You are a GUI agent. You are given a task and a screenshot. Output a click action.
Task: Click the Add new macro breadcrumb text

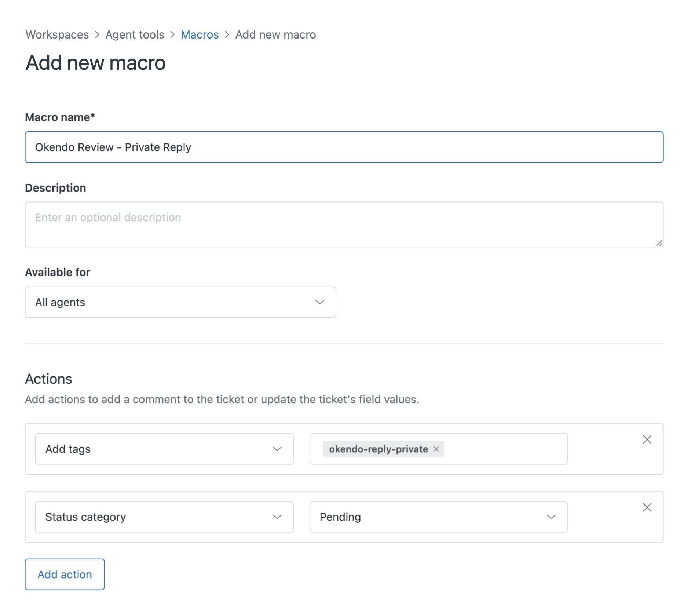[276, 34]
